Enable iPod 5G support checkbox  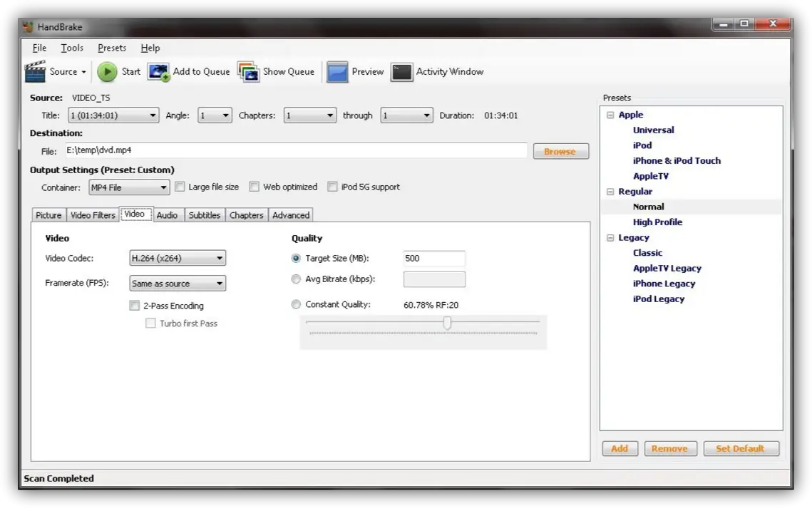click(x=332, y=187)
